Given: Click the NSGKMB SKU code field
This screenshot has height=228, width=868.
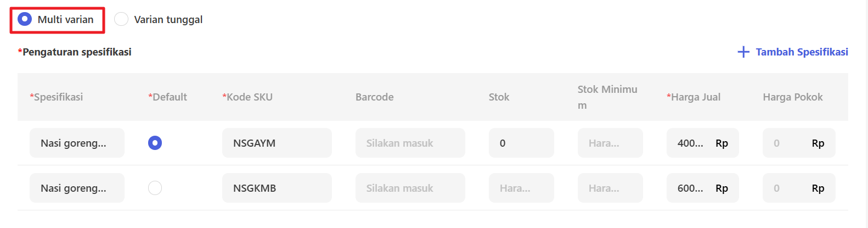Looking at the screenshot, I should [277, 188].
